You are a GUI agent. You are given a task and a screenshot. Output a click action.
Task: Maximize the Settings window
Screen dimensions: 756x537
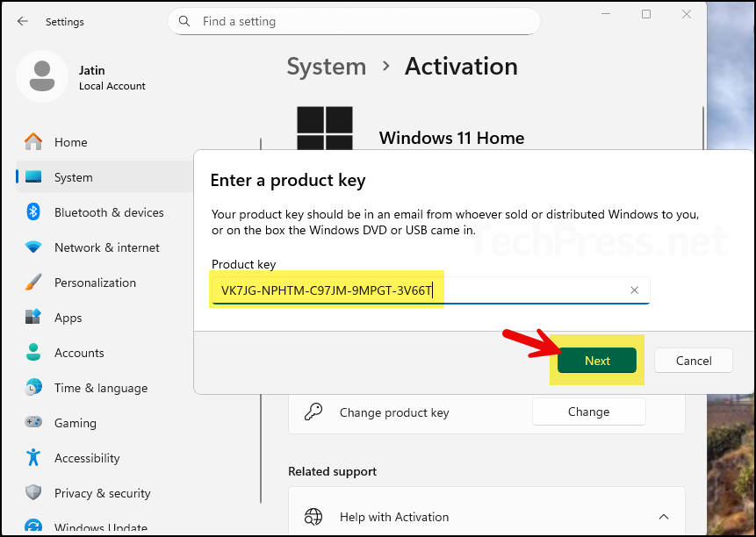pos(646,14)
